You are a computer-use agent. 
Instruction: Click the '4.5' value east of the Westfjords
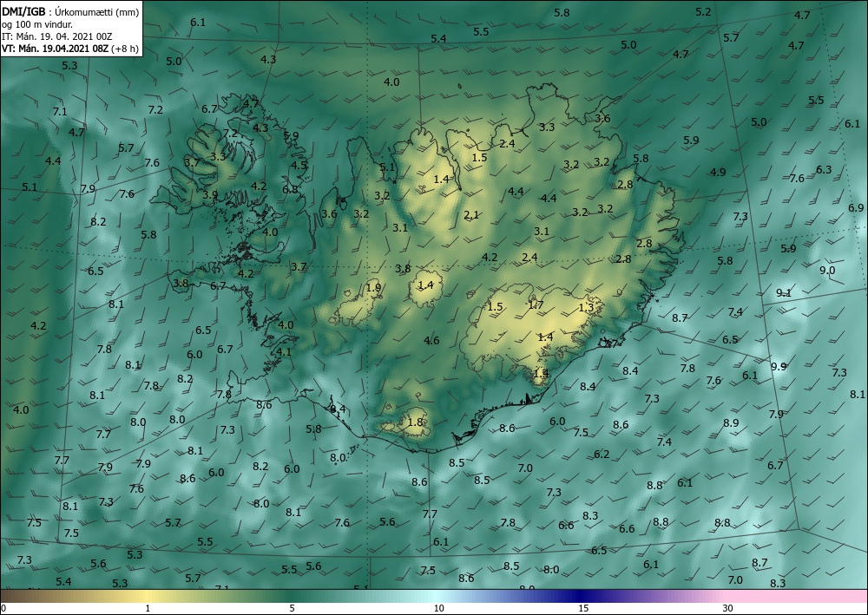(299, 165)
